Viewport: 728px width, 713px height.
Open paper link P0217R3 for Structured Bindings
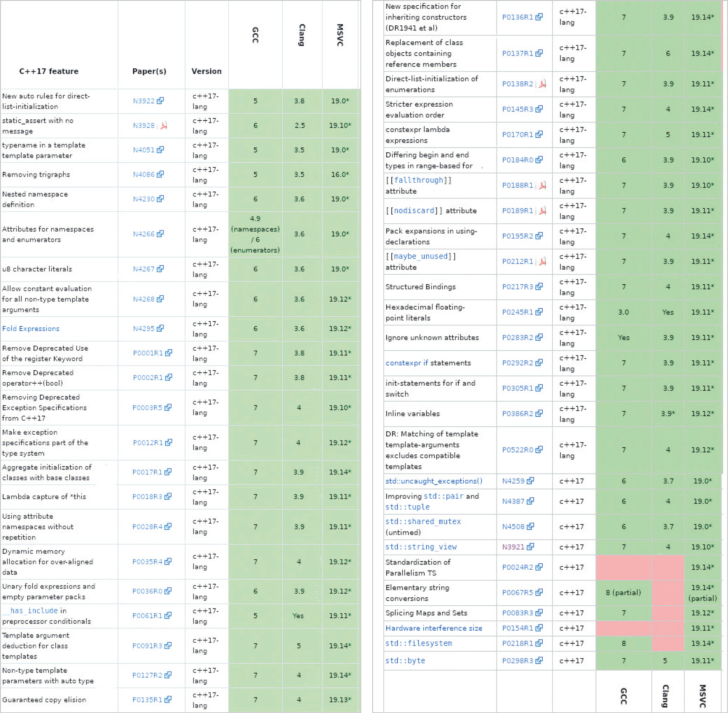(517, 287)
